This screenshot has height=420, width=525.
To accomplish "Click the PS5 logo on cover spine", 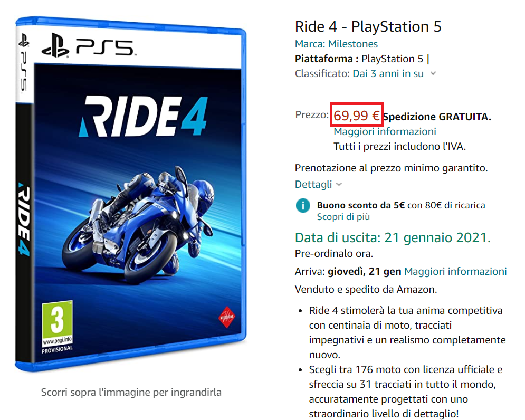I will (24, 64).
